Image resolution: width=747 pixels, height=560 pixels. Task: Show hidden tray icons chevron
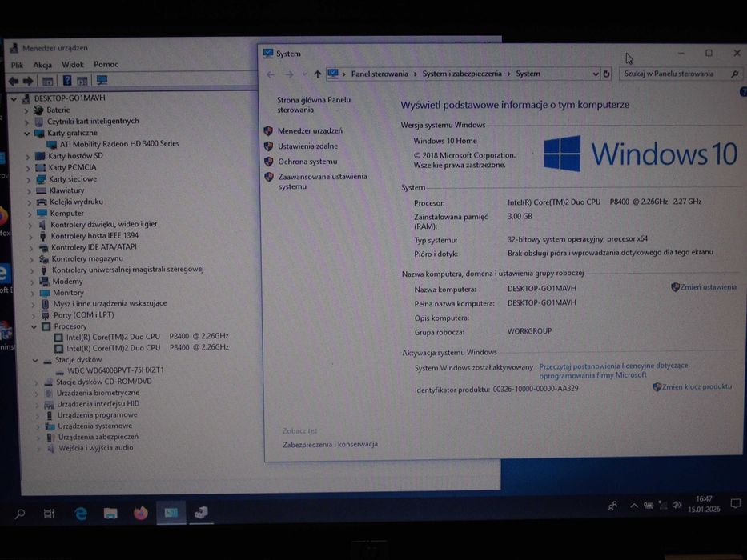point(634,506)
